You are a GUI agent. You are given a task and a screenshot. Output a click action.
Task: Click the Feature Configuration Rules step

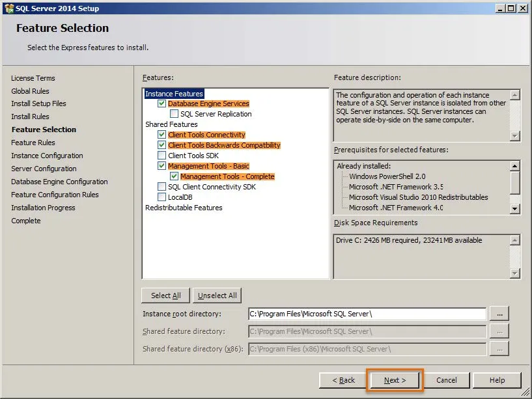tap(55, 195)
